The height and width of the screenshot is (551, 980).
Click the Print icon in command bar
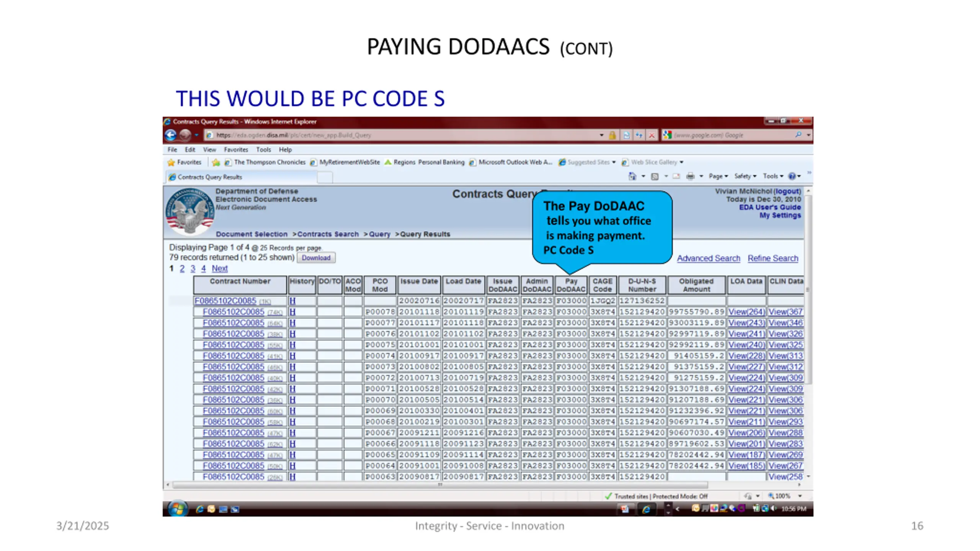[x=690, y=176]
